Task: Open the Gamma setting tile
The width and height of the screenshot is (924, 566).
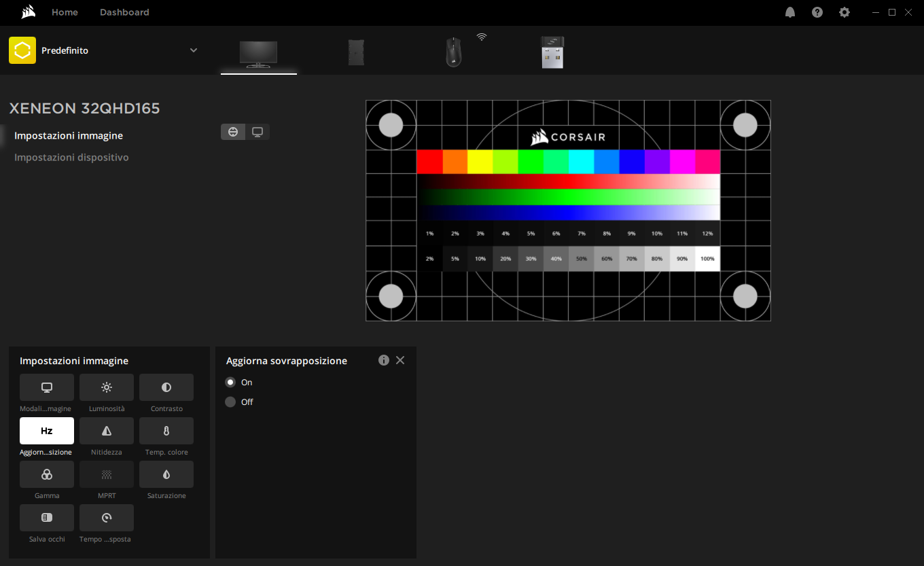Action: (47, 474)
